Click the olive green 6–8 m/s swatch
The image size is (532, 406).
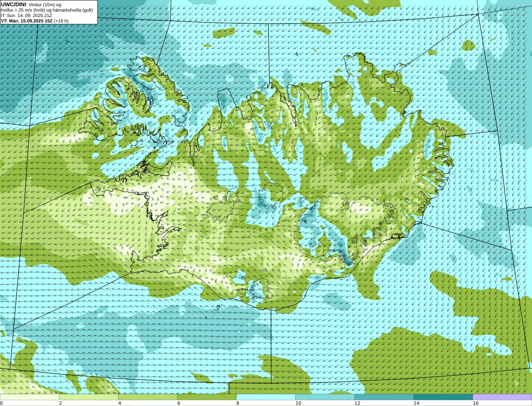pyautogui.click(x=207, y=397)
